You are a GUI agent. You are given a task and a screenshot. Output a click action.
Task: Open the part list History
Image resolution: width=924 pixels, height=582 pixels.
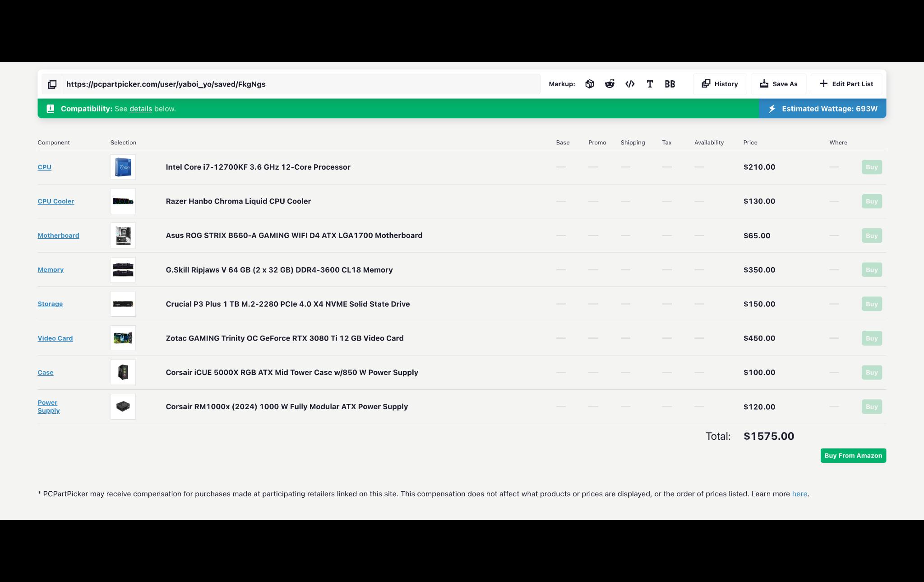(x=720, y=84)
